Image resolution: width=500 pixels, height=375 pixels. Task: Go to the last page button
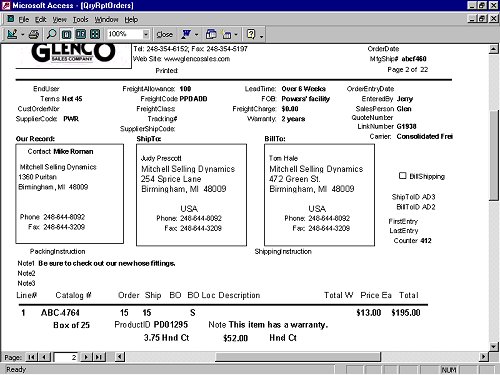[x=99, y=357]
